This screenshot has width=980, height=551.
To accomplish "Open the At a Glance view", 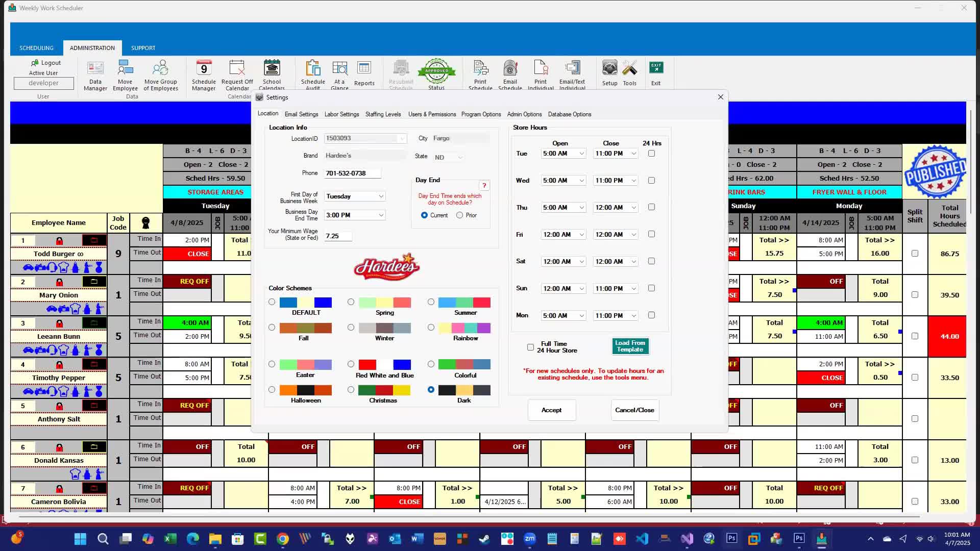I will pyautogui.click(x=339, y=76).
